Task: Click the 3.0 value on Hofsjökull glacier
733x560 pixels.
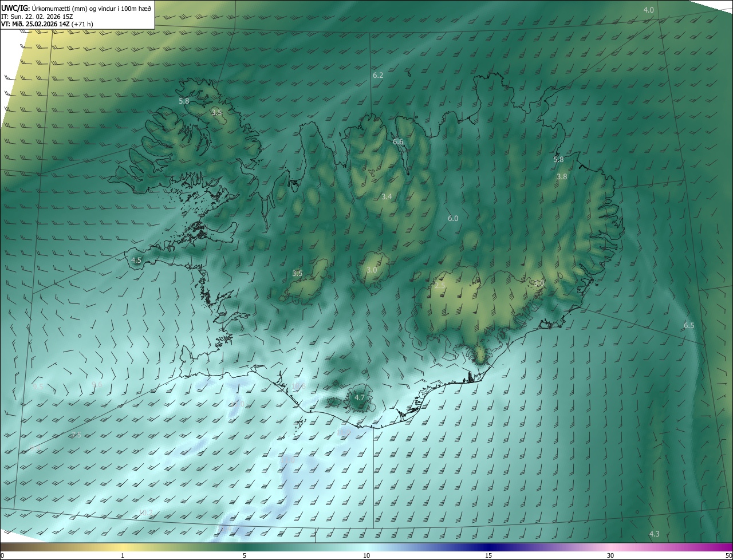Action: coord(372,270)
